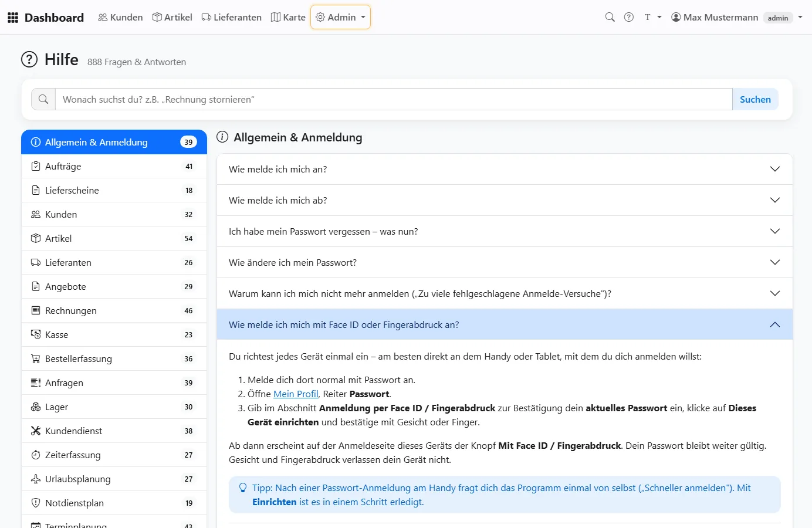Select Bestellerfassung cart icon in the sidebar
The height and width of the screenshot is (528, 812).
(36, 359)
